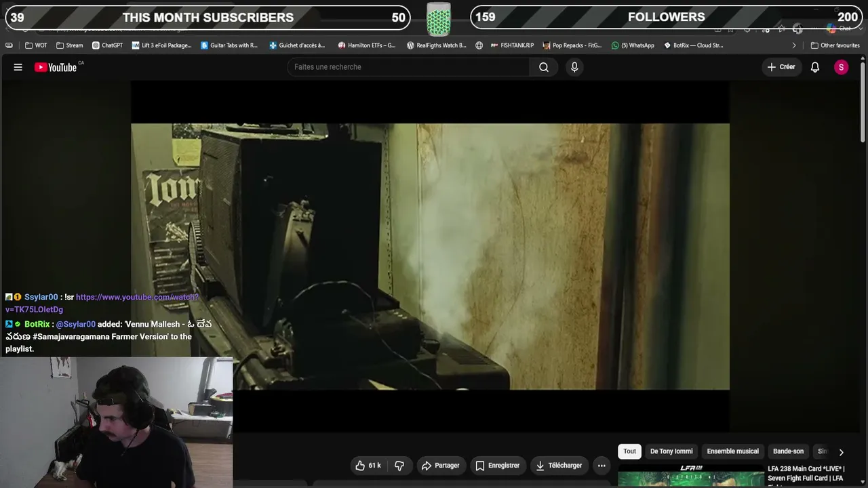This screenshot has width=868, height=488.
Task: Go to the YouTube home logo
Action: point(56,67)
